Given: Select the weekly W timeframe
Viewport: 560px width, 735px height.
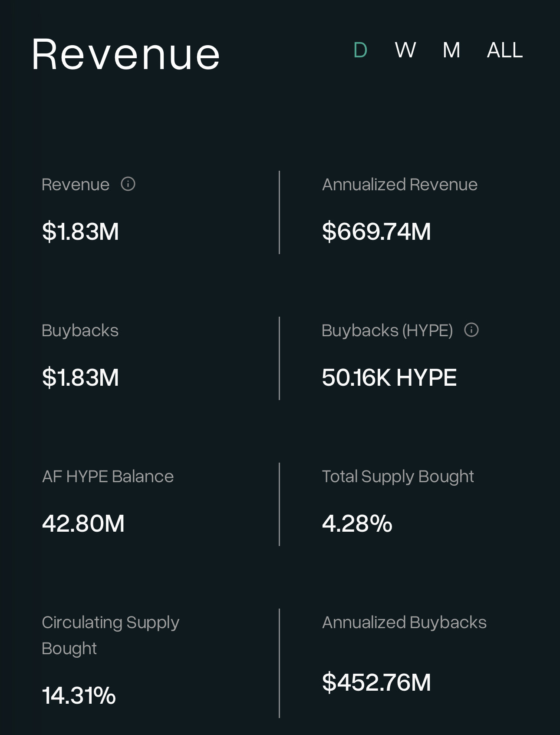Looking at the screenshot, I should [405, 50].
